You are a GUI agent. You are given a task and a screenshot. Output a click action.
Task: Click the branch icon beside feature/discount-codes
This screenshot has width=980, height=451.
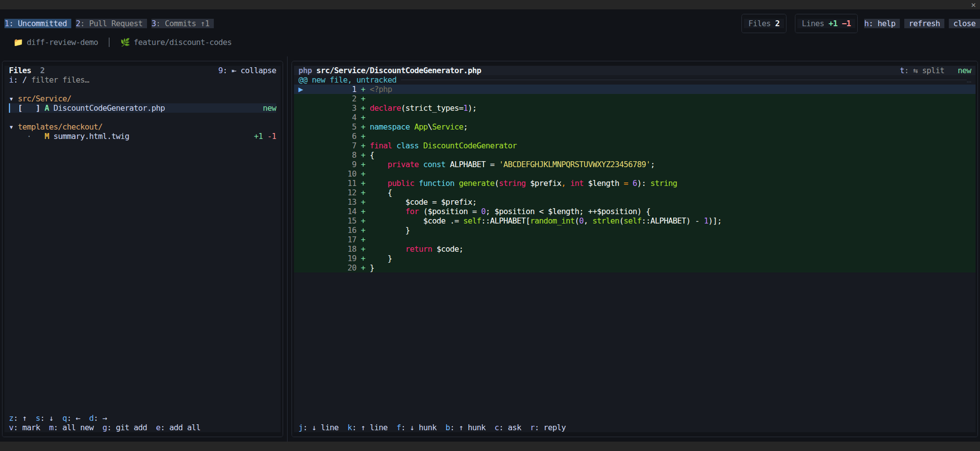click(125, 43)
